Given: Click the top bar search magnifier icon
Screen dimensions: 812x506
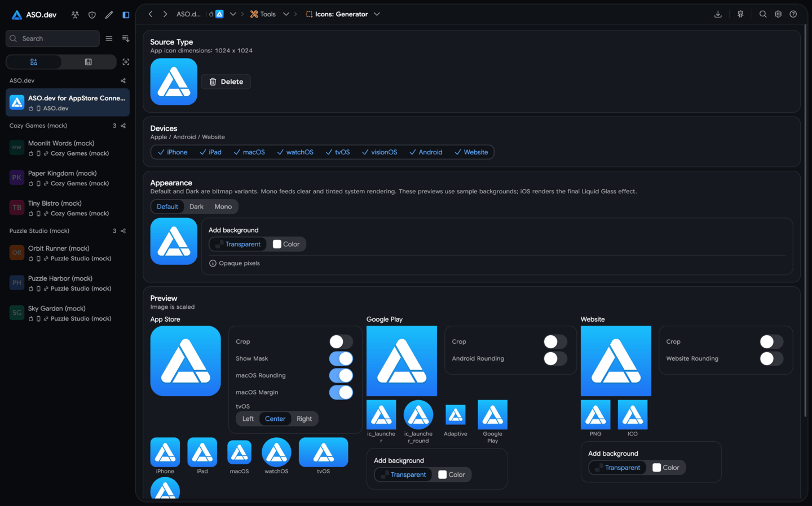Looking at the screenshot, I should [x=763, y=14].
